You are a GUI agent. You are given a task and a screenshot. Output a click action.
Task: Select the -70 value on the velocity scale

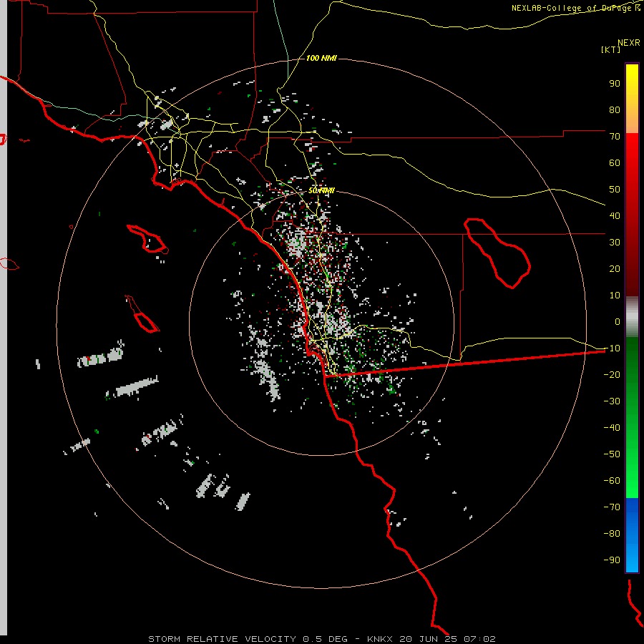point(612,507)
